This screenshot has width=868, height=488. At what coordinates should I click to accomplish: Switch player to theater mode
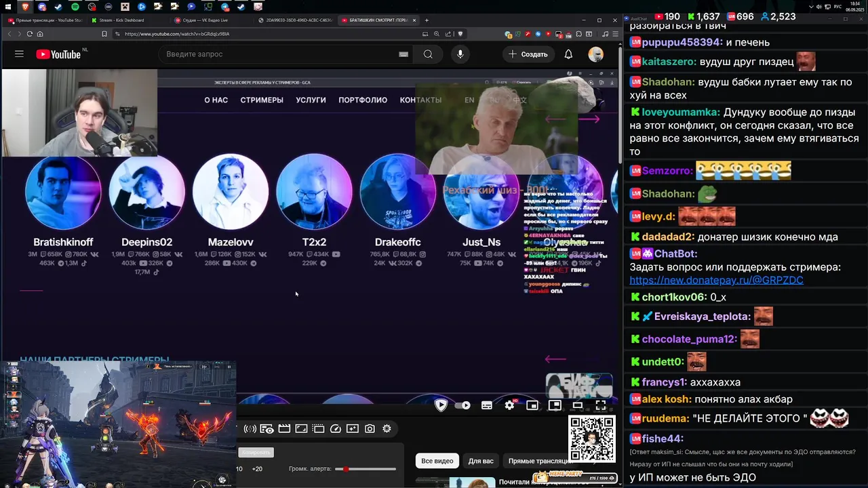[x=578, y=405]
